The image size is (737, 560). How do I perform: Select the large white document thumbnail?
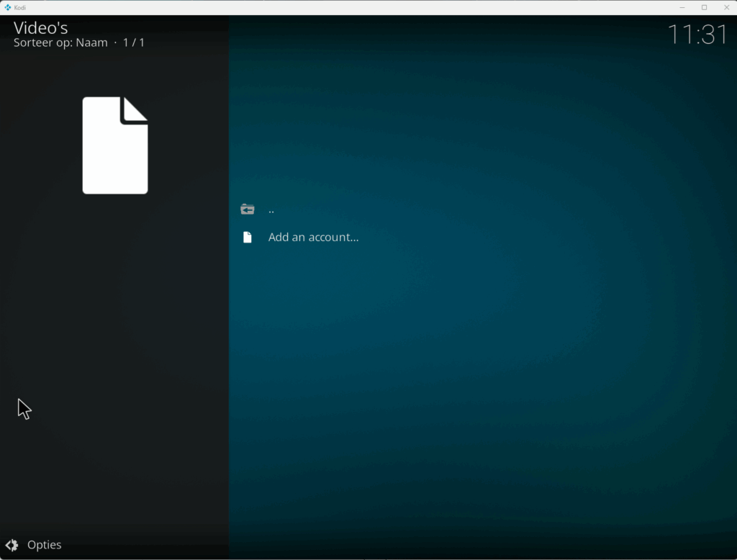point(115,145)
